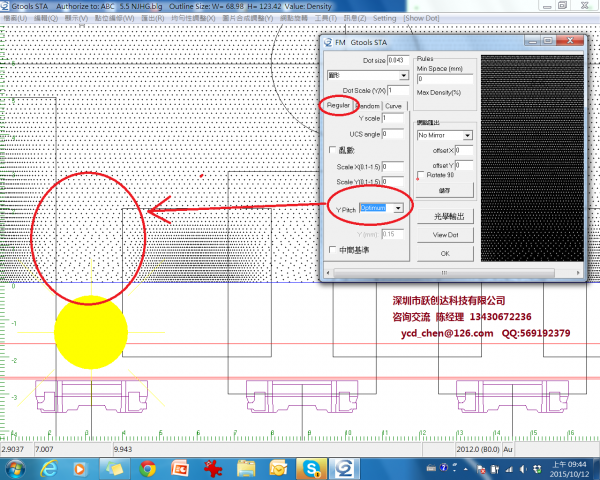Open the PowerPoint taskbar icon
600x480 pixels.
pos(181,467)
